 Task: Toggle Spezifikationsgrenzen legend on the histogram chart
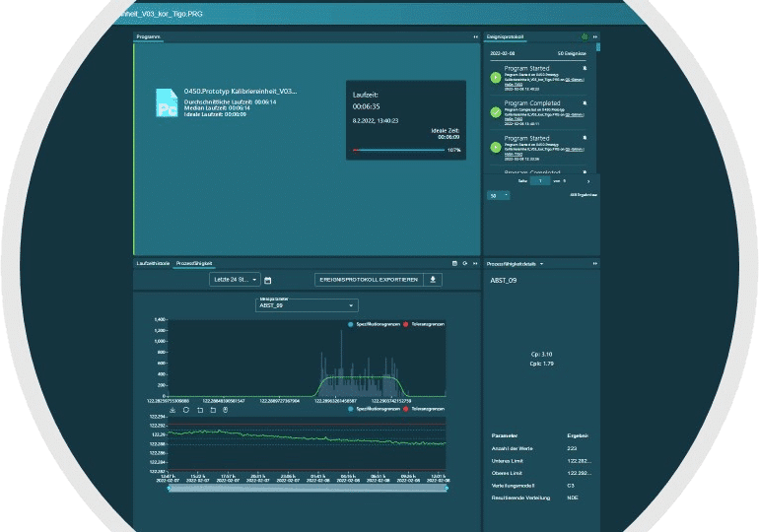point(375,324)
